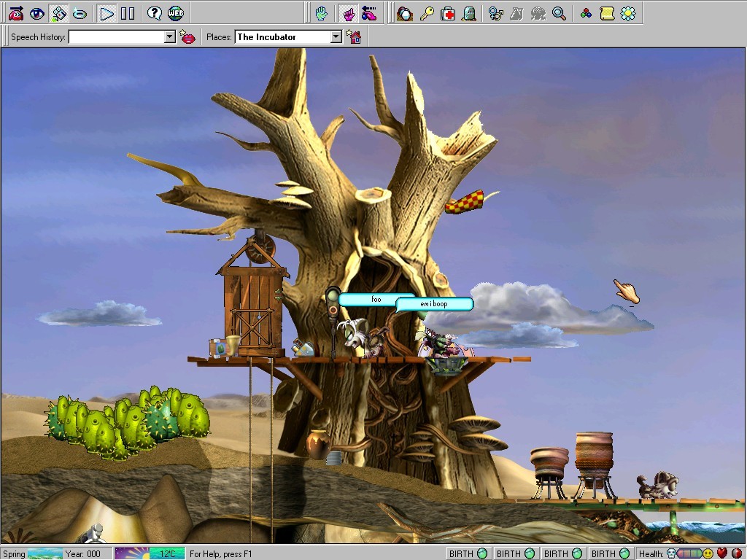Image resolution: width=747 pixels, height=560 pixels.
Task: Pause the game
Action: [128, 13]
